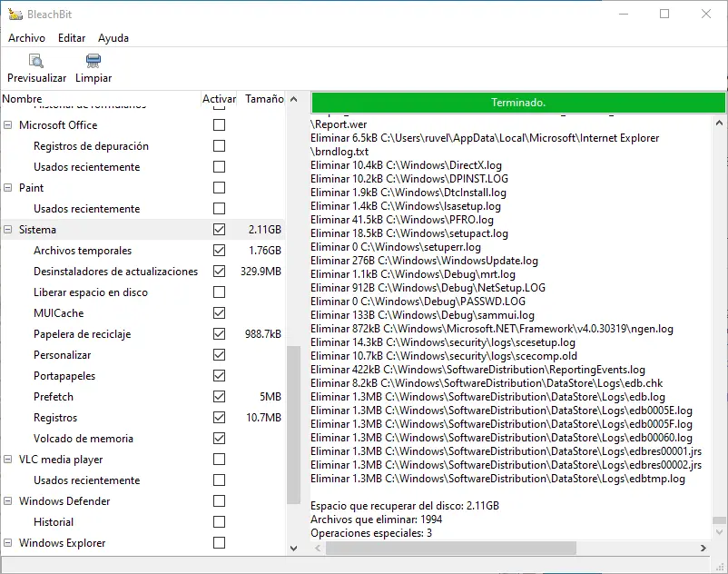Click the Sistema size value 2.11GB
Screen dimensions: 728x574
[265, 230]
